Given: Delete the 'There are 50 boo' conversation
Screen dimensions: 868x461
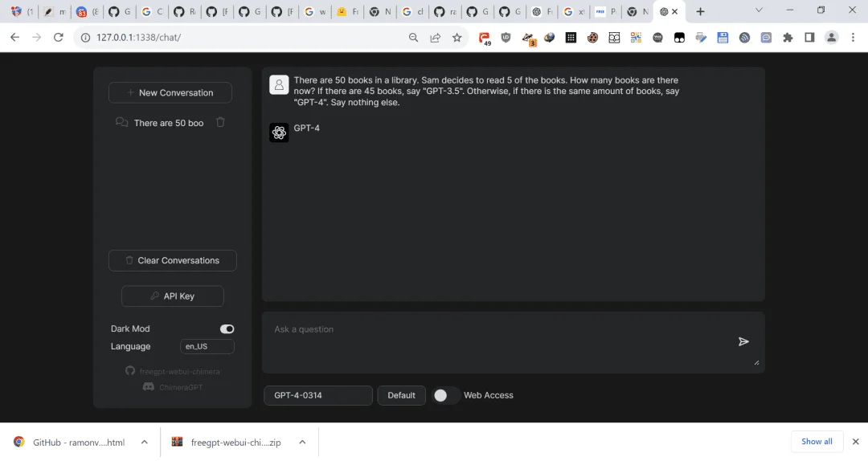Looking at the screenshot, I should [220, 122].
